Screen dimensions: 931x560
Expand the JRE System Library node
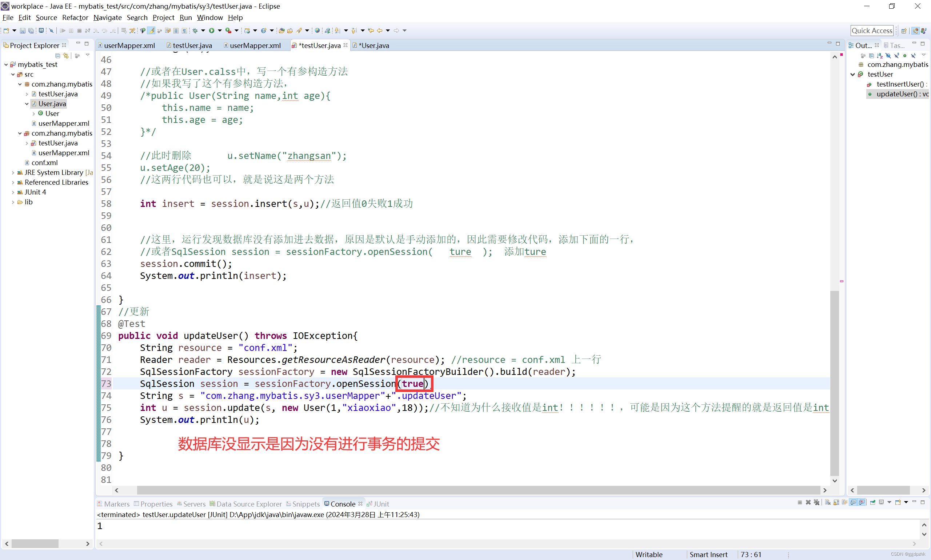[x=13, y=172]
